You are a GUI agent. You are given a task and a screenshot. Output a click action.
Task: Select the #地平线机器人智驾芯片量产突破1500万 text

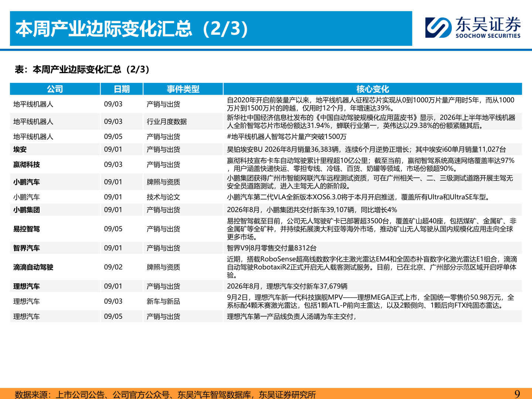[287, 137]
